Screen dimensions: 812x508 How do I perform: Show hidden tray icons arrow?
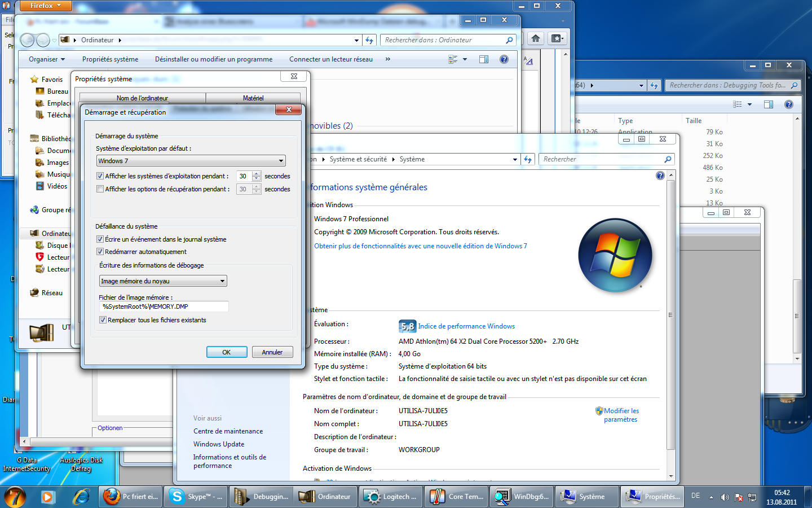coord(711,497)
